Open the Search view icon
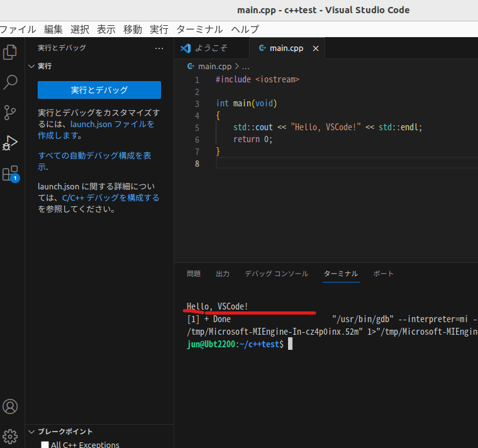 pos(10,82)
